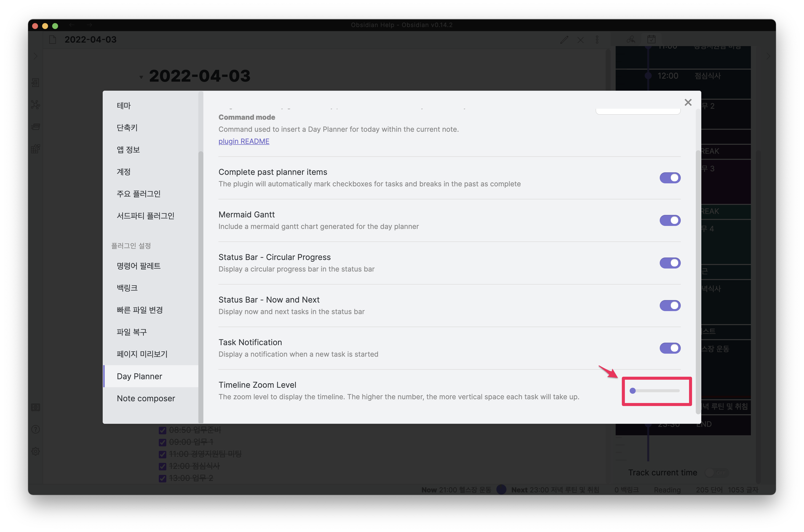
Task: Expand the left sidebar chevron
Action: (x=36, y=56)
